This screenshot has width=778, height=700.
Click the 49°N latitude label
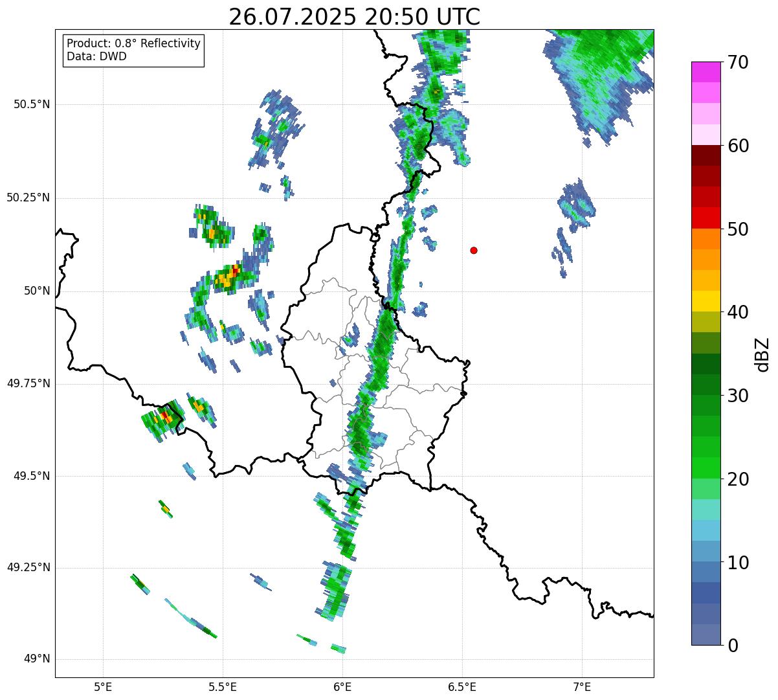coord(37,659)
